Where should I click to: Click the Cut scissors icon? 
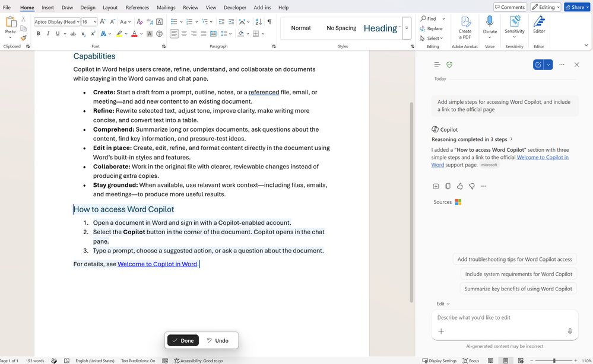24,19
